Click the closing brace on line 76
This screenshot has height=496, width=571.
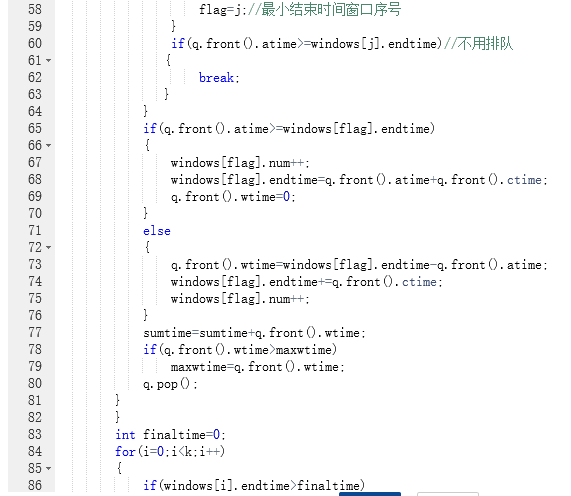[x=145, y=315]
